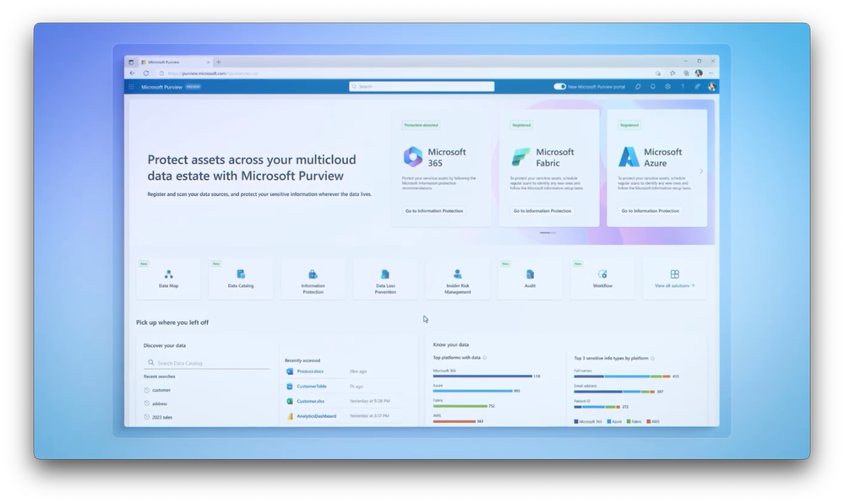Click the browser back arrow

pyautogui.click(x=133, y=73)
